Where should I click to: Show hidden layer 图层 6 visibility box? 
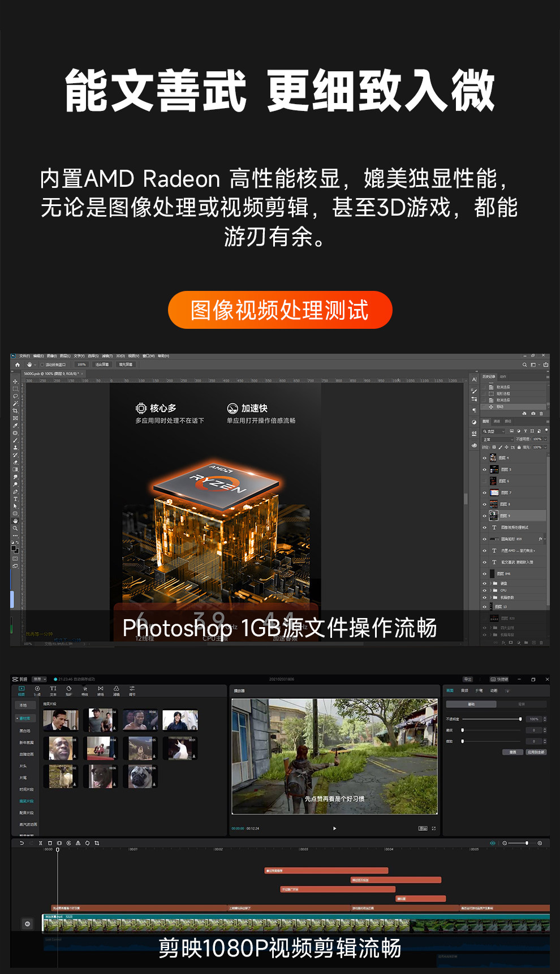tap(484, 481)
